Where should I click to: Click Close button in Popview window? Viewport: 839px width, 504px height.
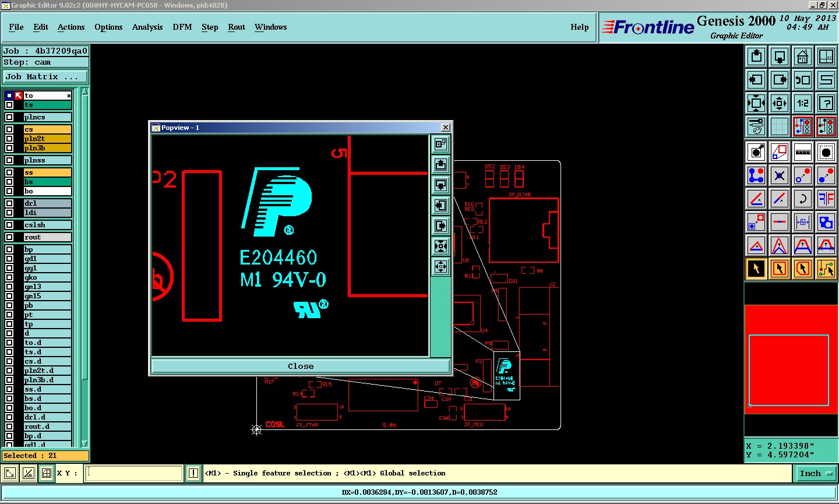tap(301, 366)
